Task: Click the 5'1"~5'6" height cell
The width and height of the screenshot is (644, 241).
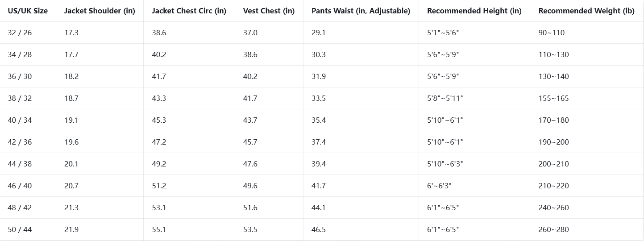Action: coord(442,33)
